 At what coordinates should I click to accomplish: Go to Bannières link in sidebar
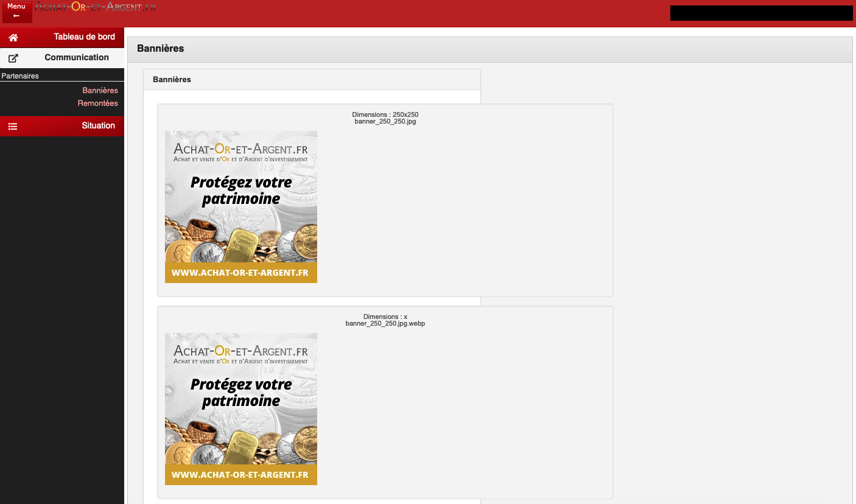100,91
